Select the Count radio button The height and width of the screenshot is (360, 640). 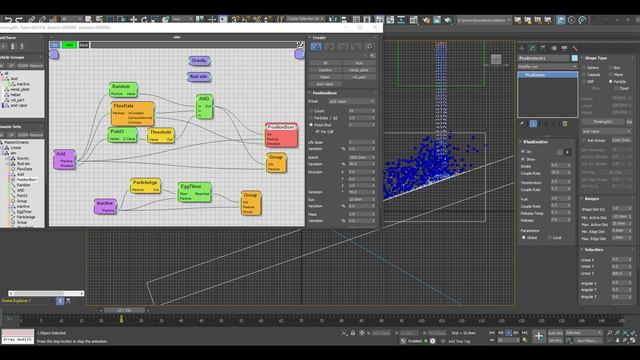[311, 111]
